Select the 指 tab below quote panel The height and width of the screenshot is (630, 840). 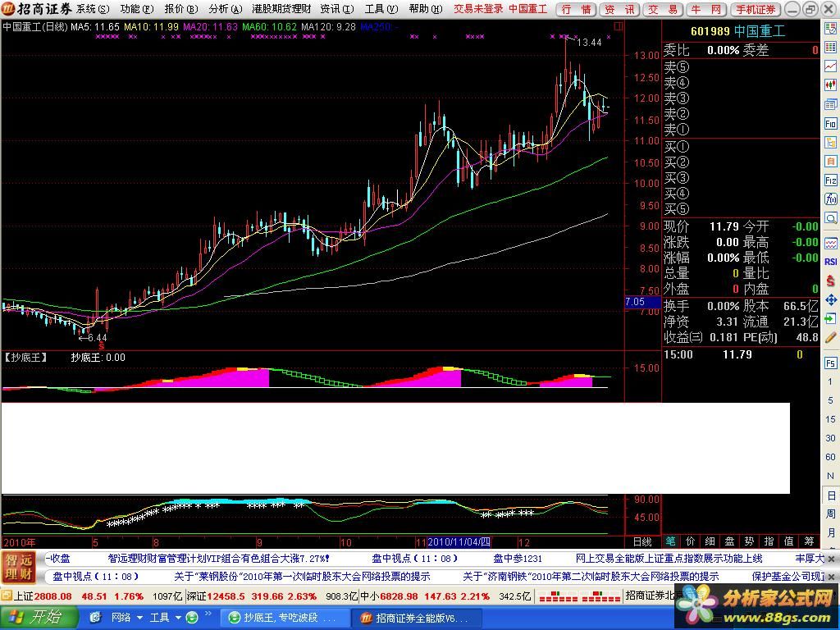769,541
